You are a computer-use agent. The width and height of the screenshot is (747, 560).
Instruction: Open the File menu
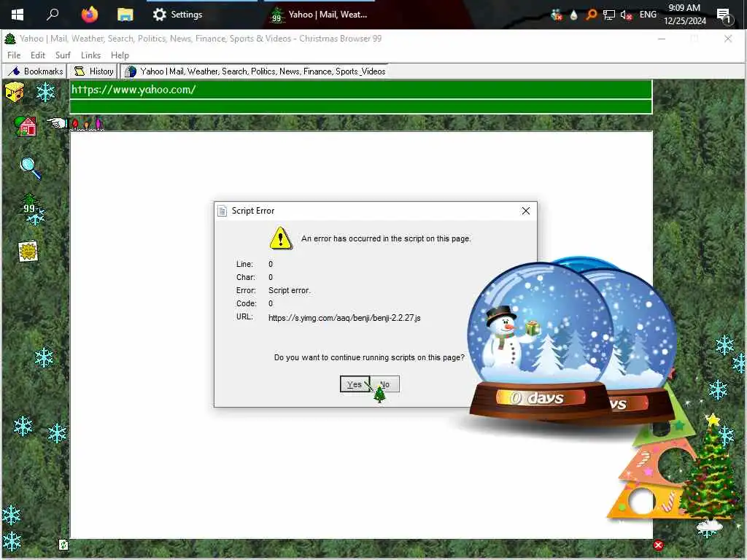(14, 55)
